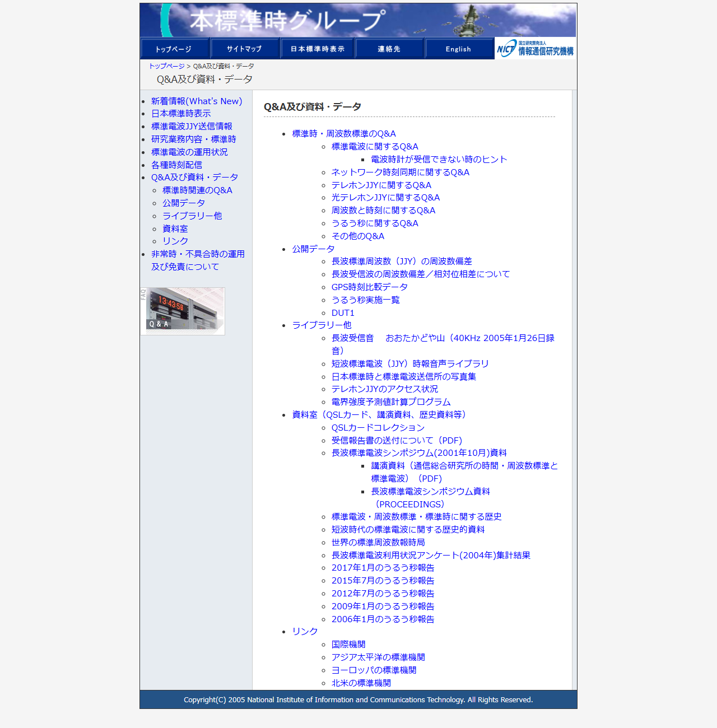Viewport: 717px width, 728px height.
Task: Go to トップページ in navigation bar
Action: click(x=175, y=49)
